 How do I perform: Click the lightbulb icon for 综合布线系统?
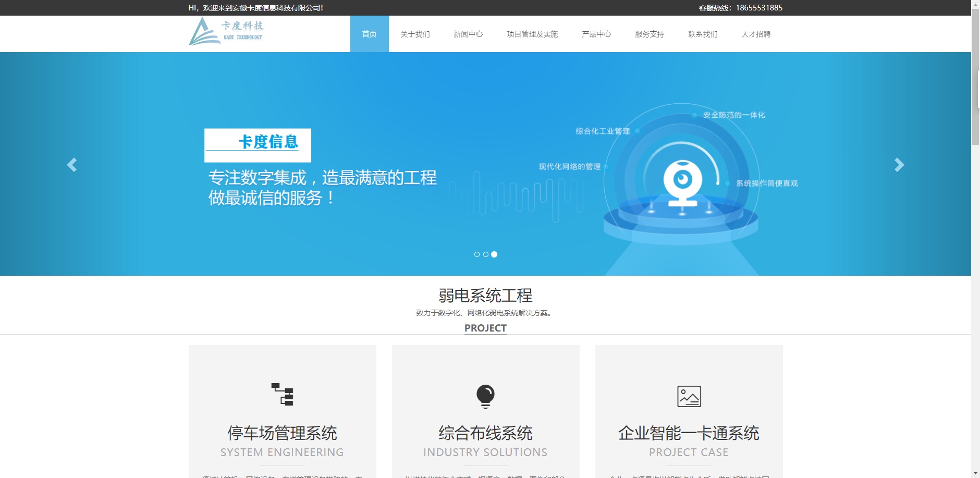pyautogui.click(x=485, y=396)
